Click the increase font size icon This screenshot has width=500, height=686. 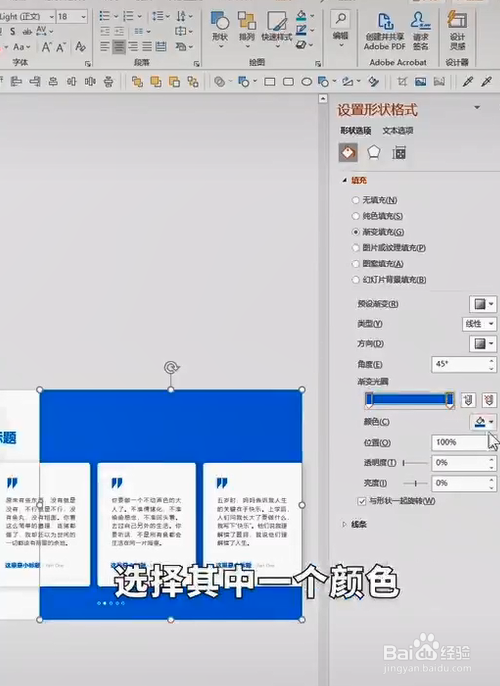coord(47,47)
